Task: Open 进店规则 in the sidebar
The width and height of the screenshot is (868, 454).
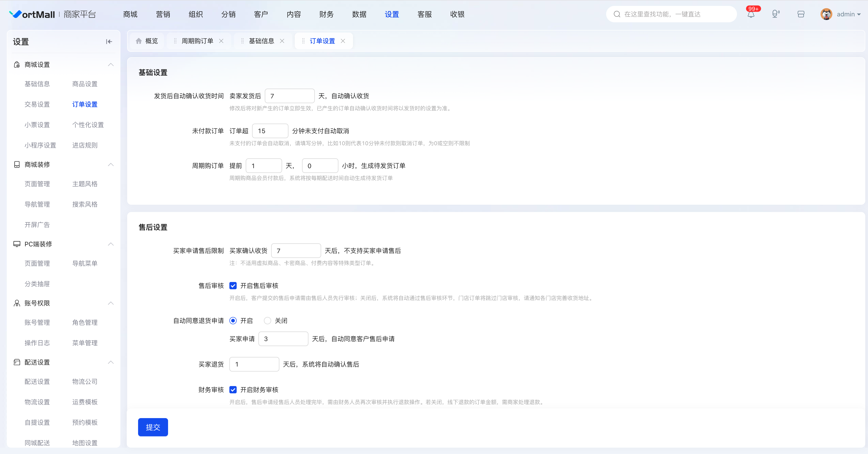Action: tap(85, 145)
